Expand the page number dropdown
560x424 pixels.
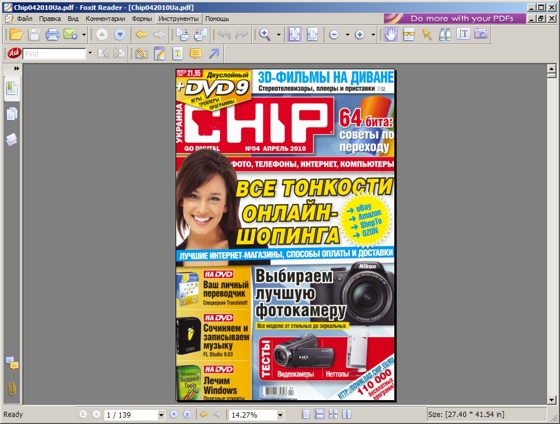161,415
